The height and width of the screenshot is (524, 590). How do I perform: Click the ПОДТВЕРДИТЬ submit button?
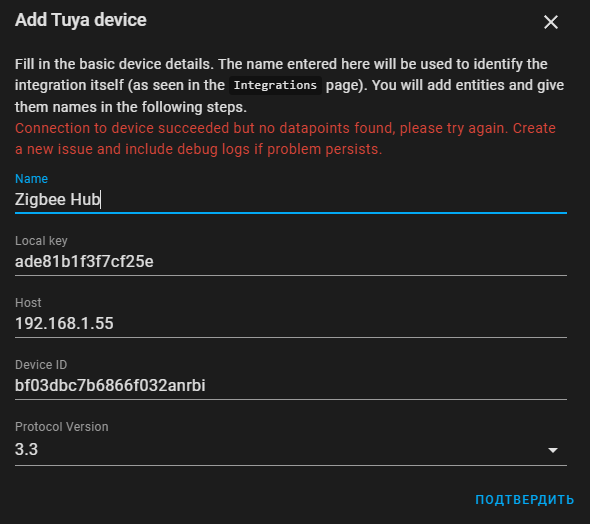tap(525, 500)
